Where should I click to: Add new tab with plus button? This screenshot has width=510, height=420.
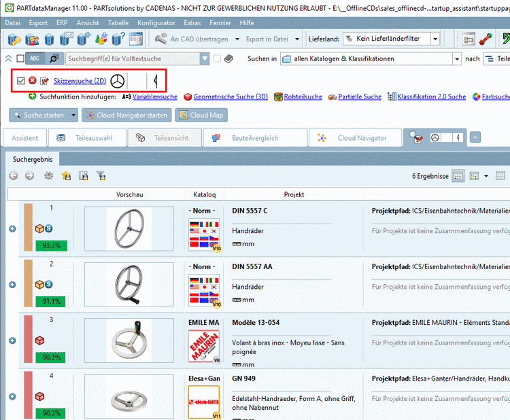475,137
